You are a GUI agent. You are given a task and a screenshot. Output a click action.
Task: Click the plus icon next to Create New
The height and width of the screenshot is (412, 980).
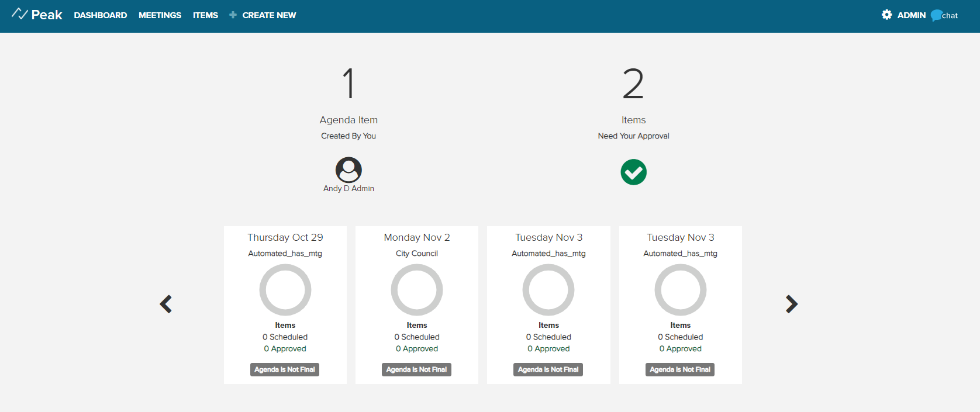pos(233,15)
